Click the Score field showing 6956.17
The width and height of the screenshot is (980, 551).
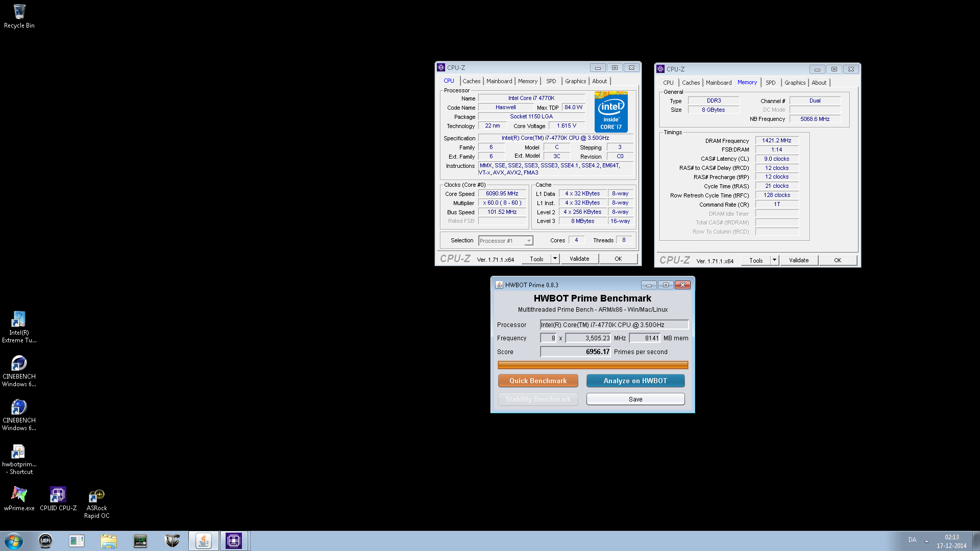click(x=575, y=352)
